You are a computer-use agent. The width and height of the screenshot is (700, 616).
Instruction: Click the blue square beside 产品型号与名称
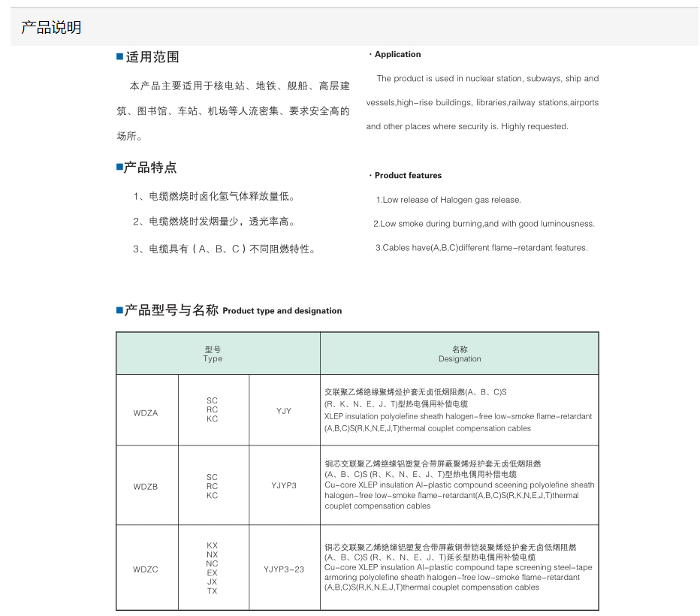119,310
